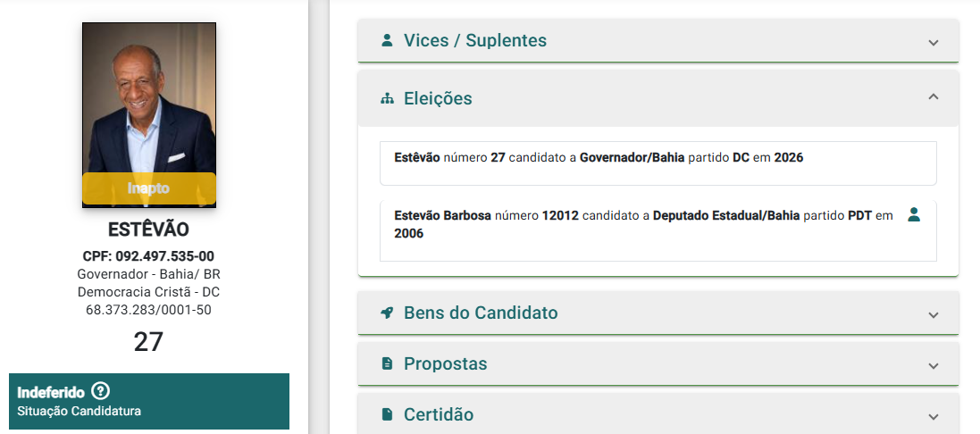Click the person icon beside Vices / Suplentes
This screenshot has height=434, width=980.
tap(387, 40)
